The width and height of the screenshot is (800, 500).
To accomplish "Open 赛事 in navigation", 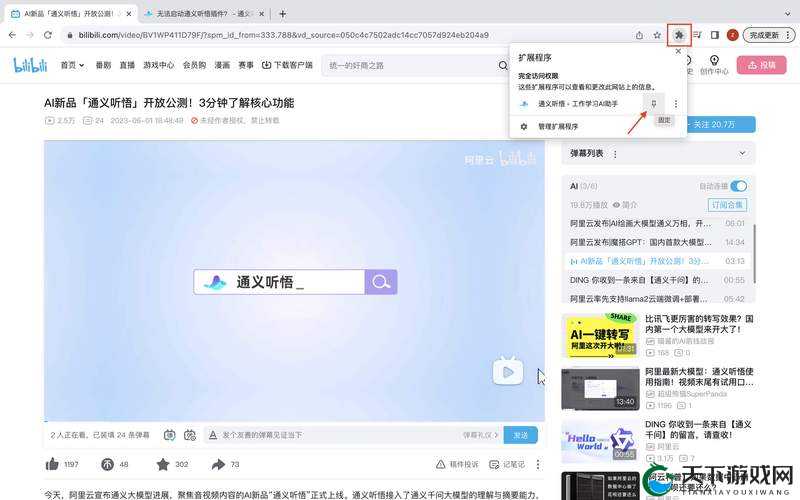I will pos(246,65).
